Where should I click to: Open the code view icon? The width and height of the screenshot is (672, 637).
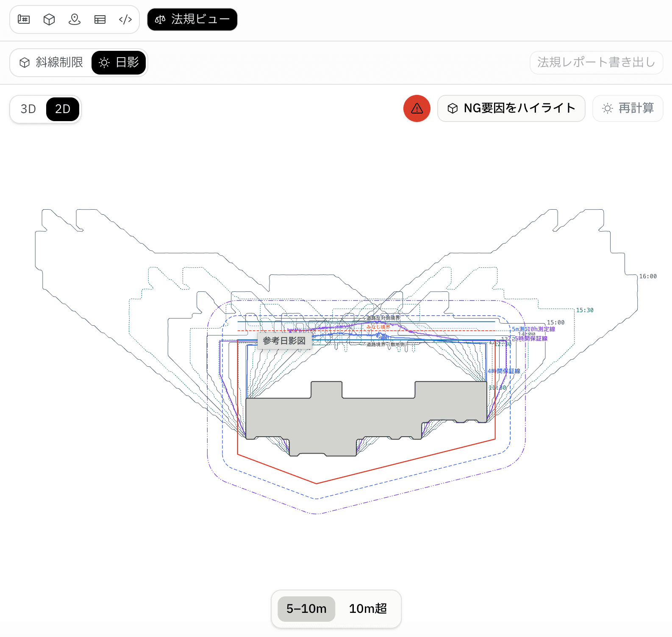[125, 19]
